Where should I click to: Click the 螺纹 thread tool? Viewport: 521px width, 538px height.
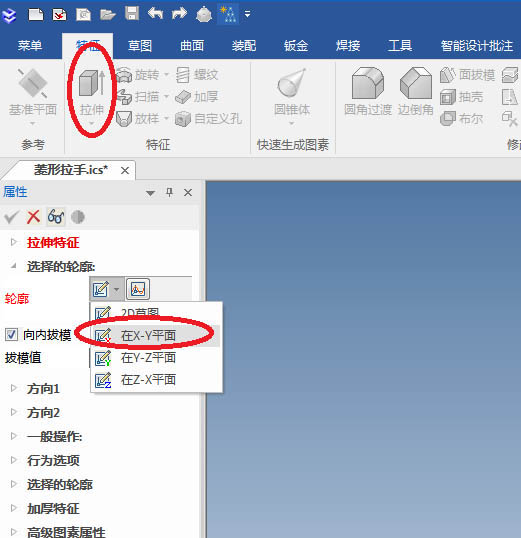pyautogui.click(x=197, y=74)
